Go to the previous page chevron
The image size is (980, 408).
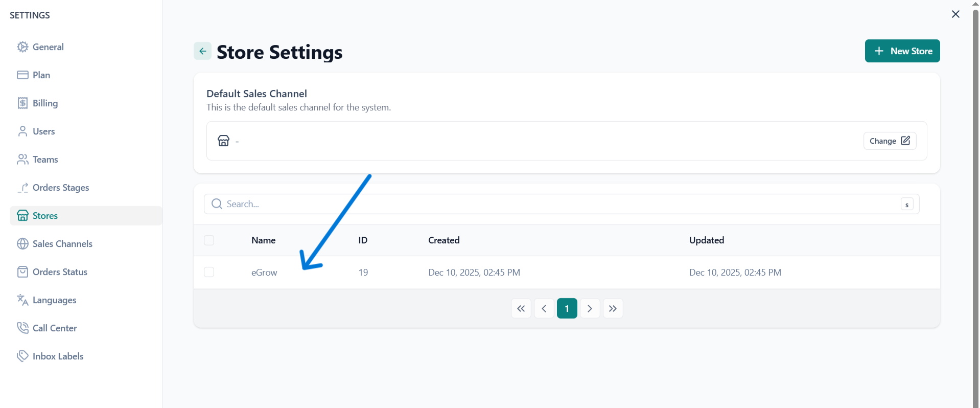pyautogui.click(x=544, y=308)
